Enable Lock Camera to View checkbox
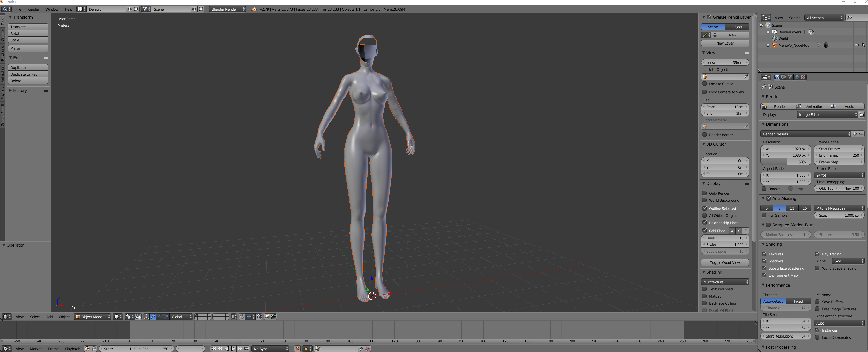Viewport: 868px width, 352px height. point(704,92)
